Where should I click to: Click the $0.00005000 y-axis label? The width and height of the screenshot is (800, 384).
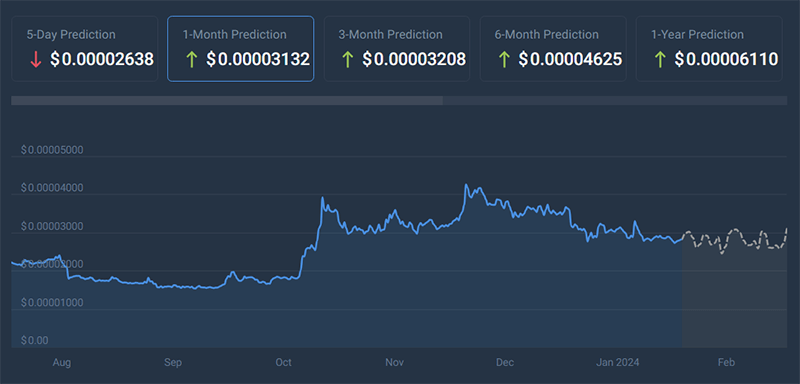[x=52, y=150]
